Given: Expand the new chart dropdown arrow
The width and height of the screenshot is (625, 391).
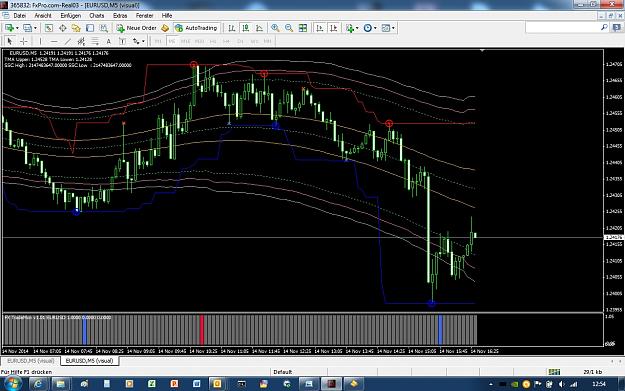Looking at the screenshot, I should tap(17, 28).
